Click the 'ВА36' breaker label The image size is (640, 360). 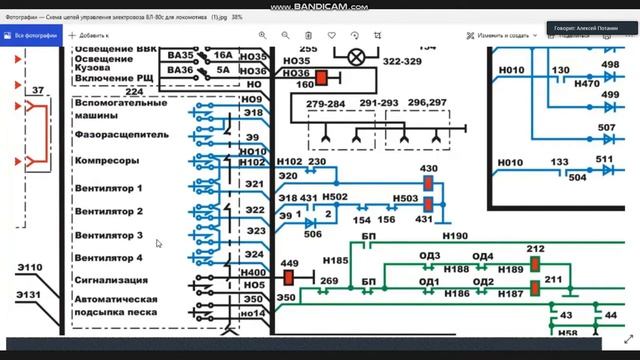[x=180, y=70]
